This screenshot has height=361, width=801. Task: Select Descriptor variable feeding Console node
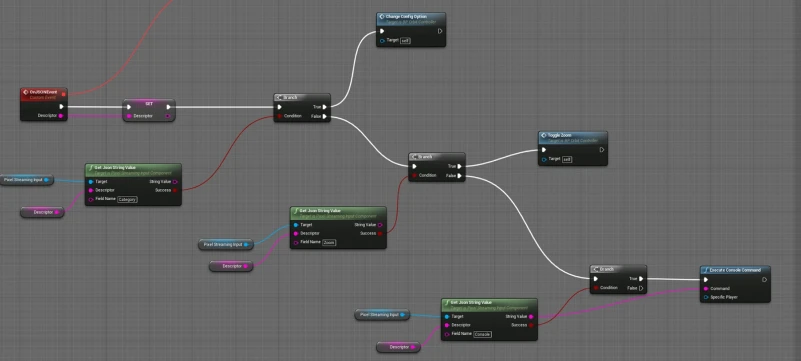tap(398, 347)
